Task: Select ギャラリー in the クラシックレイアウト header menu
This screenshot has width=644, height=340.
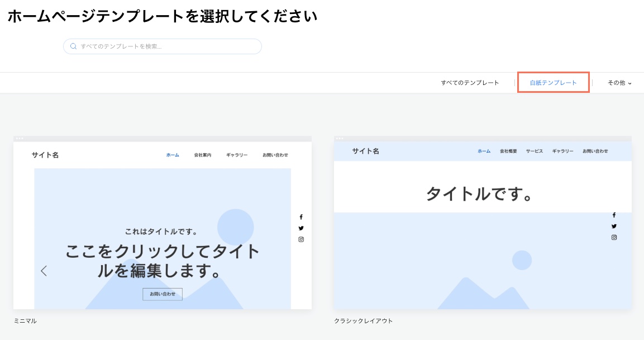Action: pos(562,151)
